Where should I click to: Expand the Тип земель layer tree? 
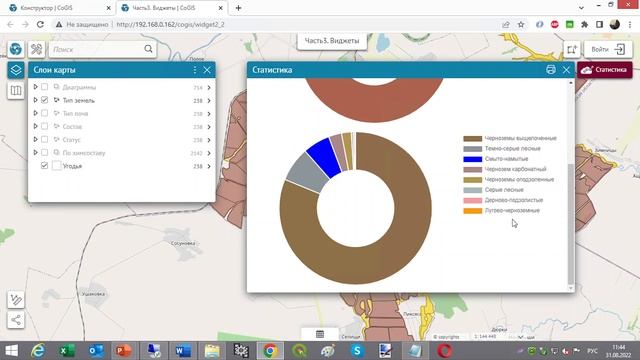[x=36, y=100]
